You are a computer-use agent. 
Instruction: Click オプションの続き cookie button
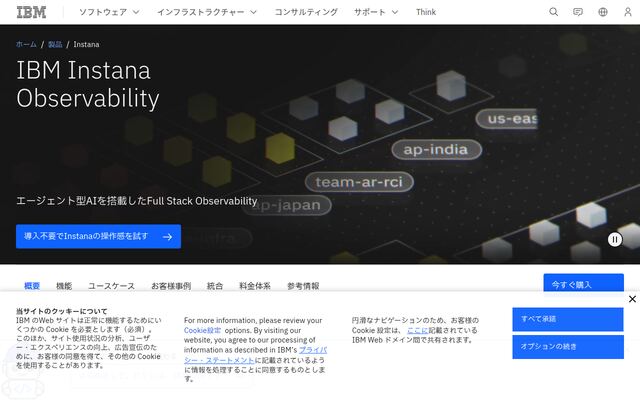[x=568, y=347]
